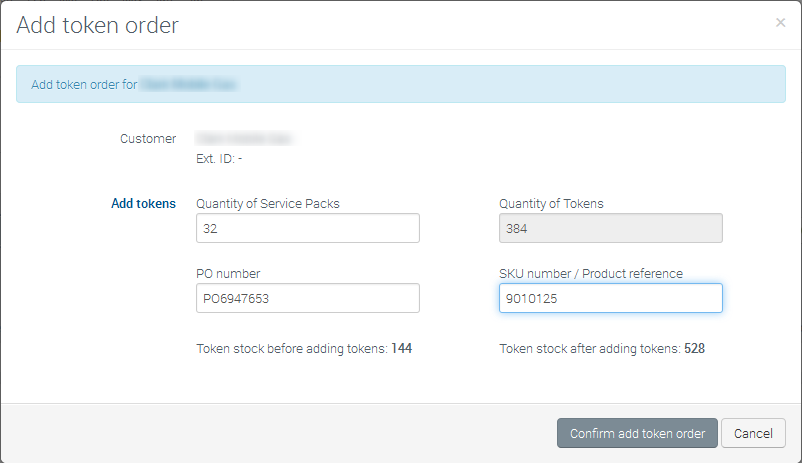Click the token stock after adding value 528
This screenshot has width=802, height=463.
pos(695,349)
